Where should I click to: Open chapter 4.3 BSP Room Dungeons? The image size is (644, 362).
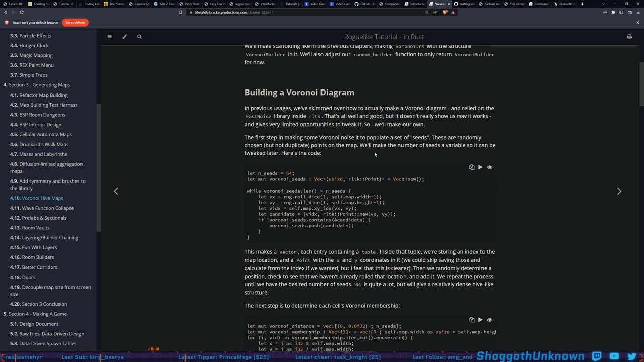[38, 115]
